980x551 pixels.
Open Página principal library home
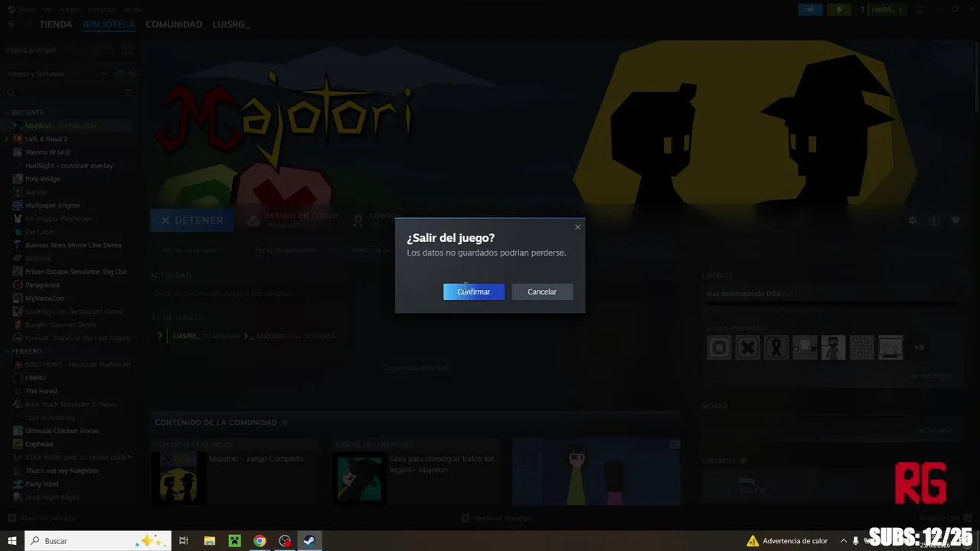pos(31,50)
